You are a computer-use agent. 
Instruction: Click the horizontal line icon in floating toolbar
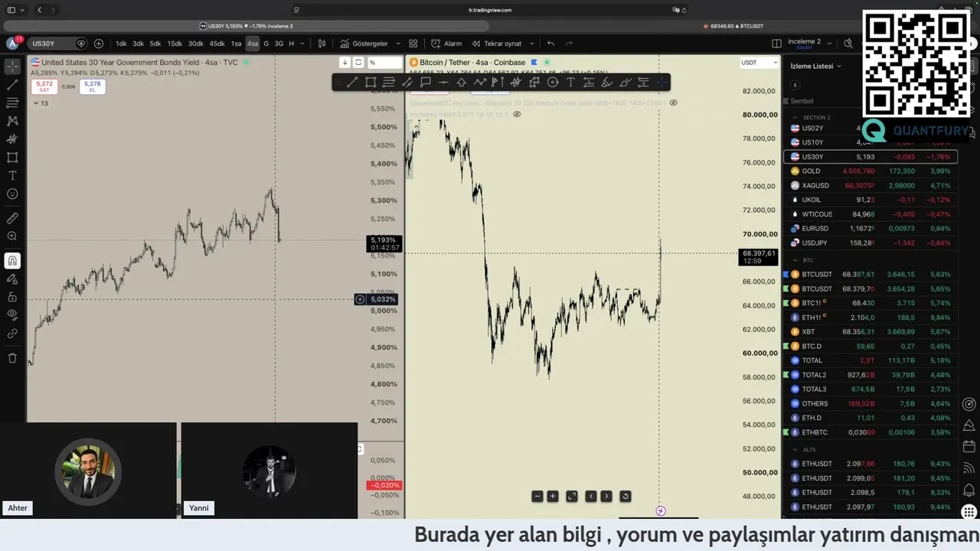click(443, 83)
